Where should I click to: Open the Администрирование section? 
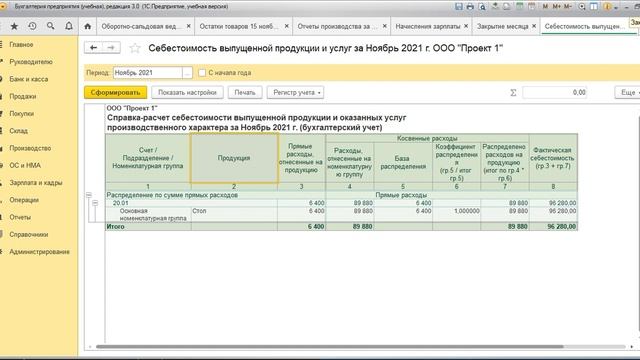[39, 252]
